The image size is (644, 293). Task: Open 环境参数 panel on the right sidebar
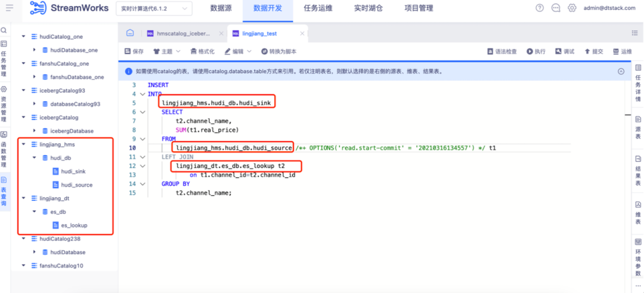[x=638, y=257]
